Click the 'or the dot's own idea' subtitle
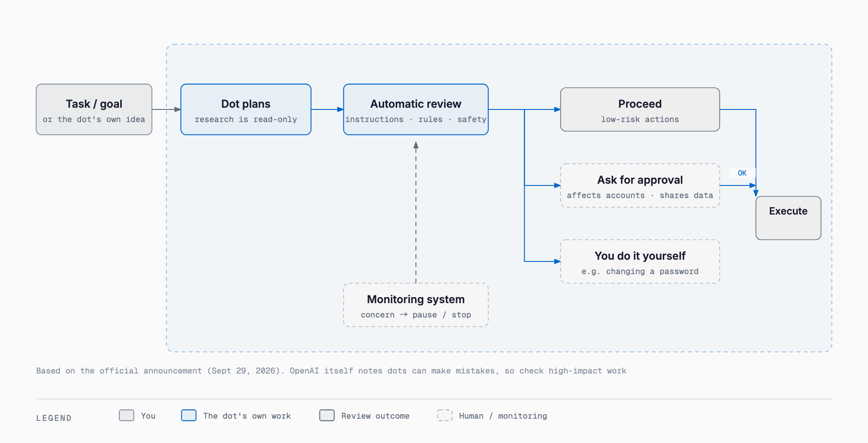Viewport: 868px width, 443px height. (x=94, y=119)
